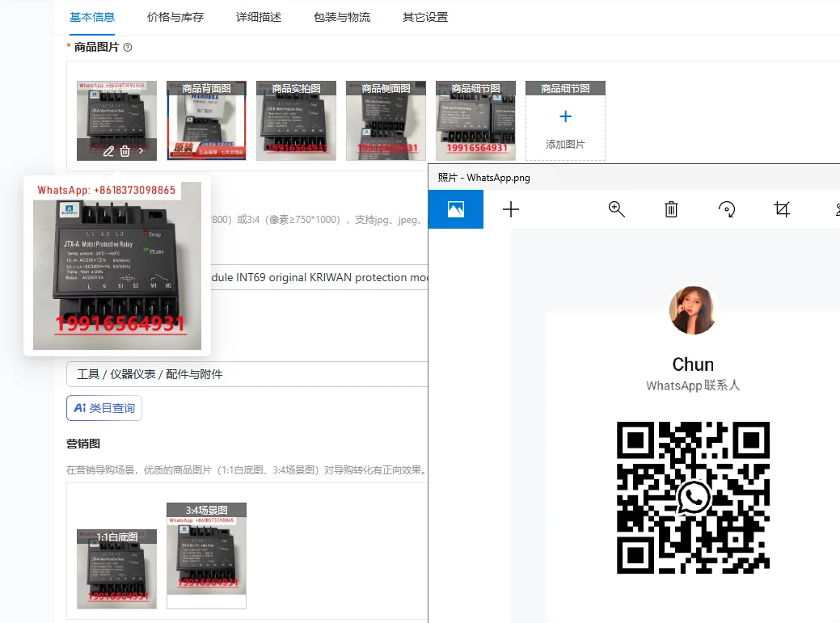
Task: Select the 3:4场景图 marketing thumbnail
Action: tap(207, 556)
